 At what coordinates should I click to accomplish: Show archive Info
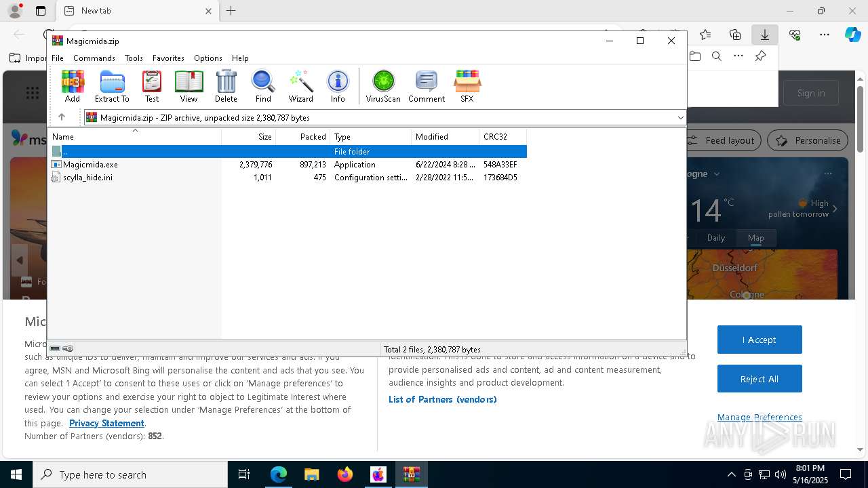(x=338, y=86)
